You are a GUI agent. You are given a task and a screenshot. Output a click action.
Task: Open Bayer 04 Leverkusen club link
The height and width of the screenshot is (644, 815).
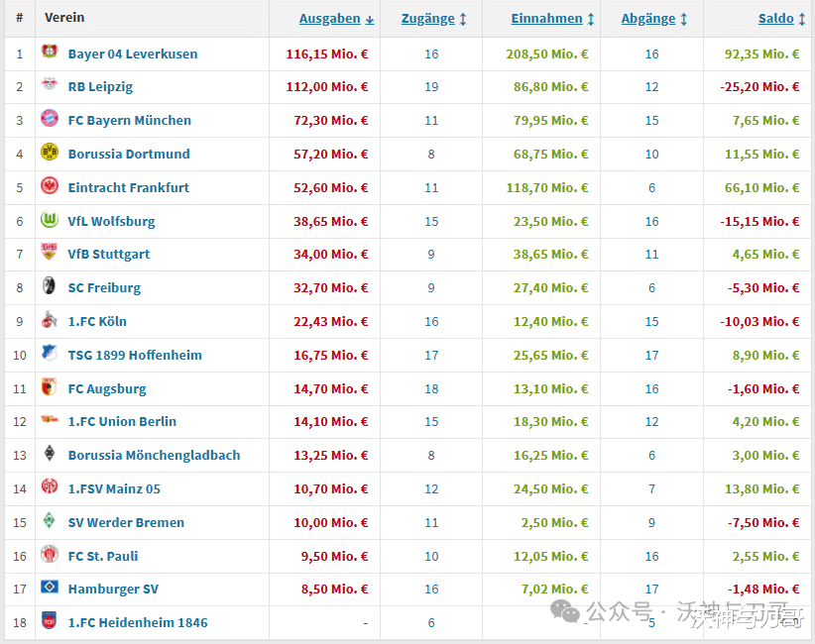tap(133, 54)
